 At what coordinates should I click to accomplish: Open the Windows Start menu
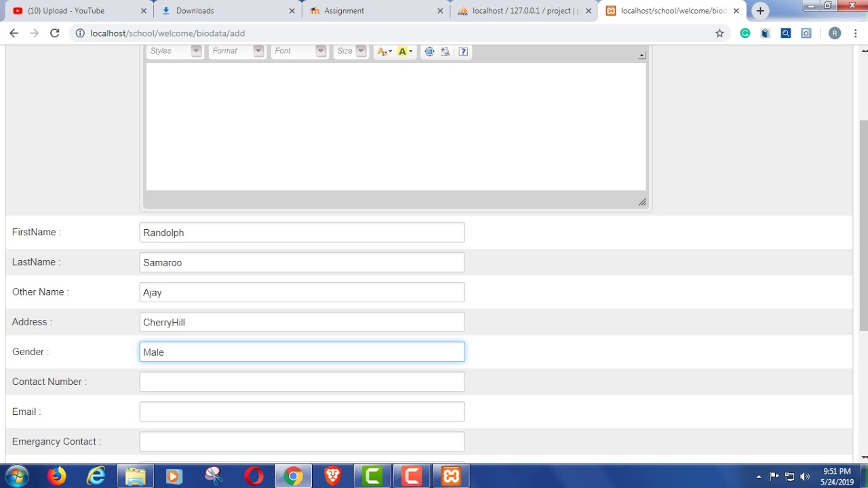click(16, 476)
